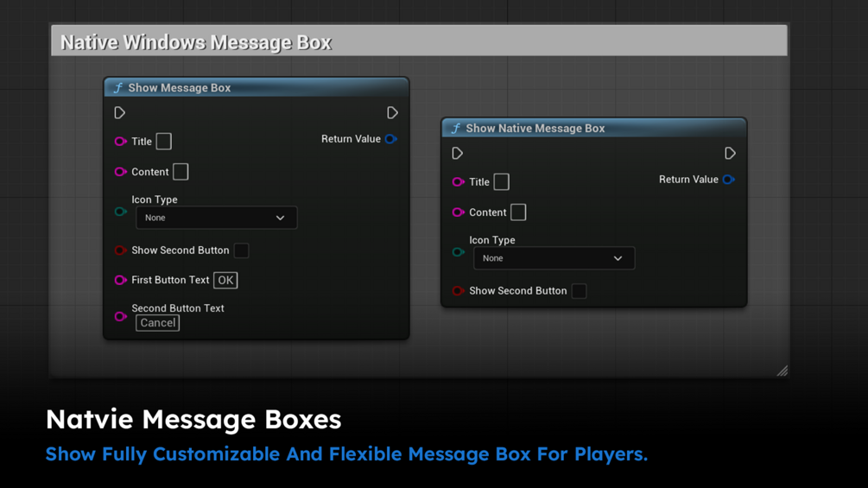The height and width of the screenshot is (488, 868).
Task: Click Content text field on Show Native Message Box
Action: (x=518, y=212)
